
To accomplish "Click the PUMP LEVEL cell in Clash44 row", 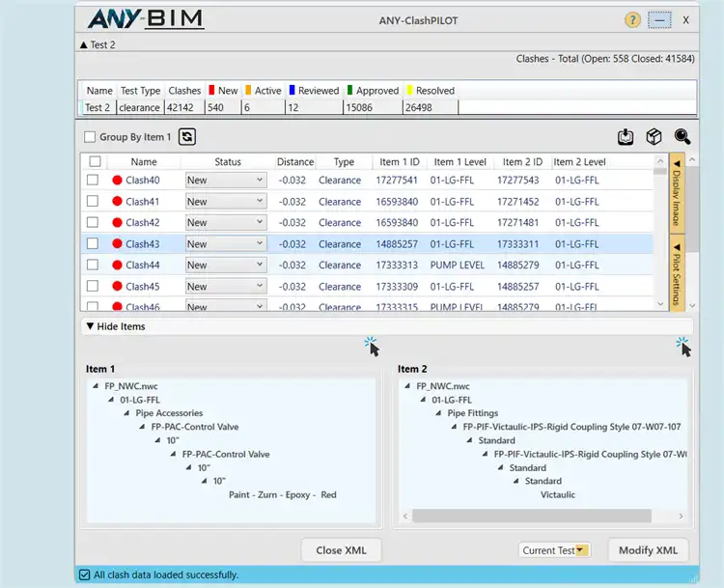I will [458, 266].
